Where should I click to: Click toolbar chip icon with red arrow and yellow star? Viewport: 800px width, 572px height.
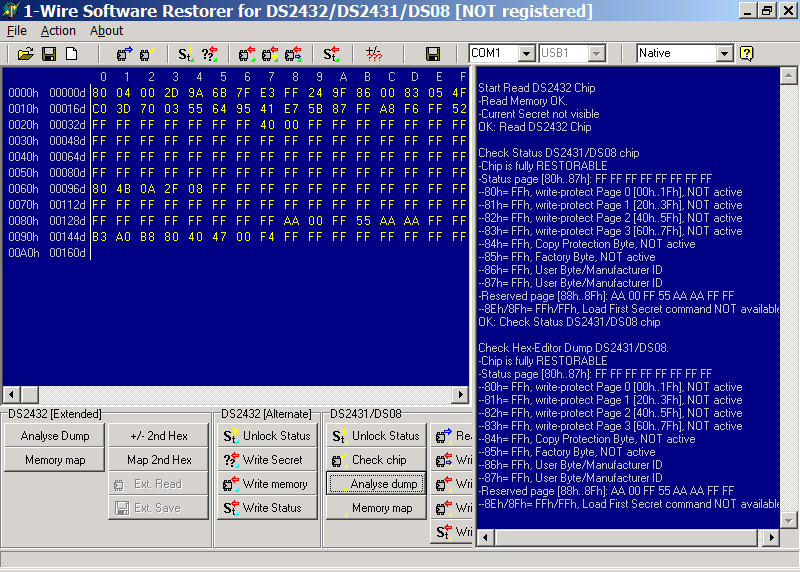270,54
